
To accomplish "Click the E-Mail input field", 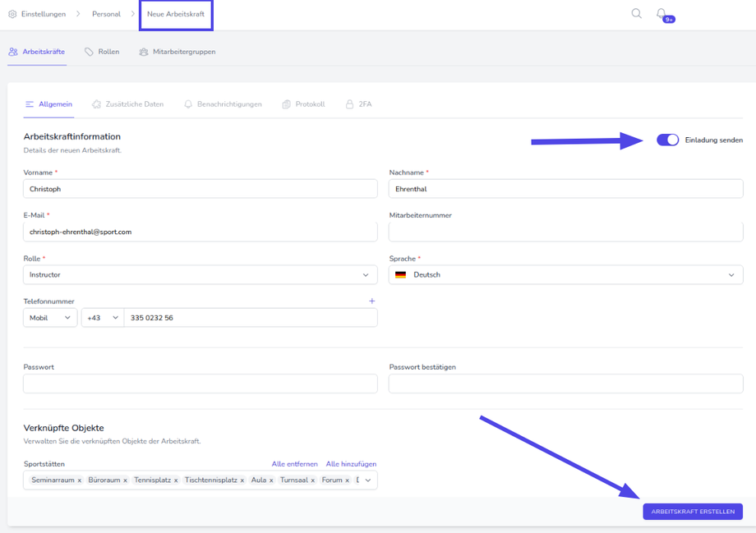I will [x=200, y=232].
